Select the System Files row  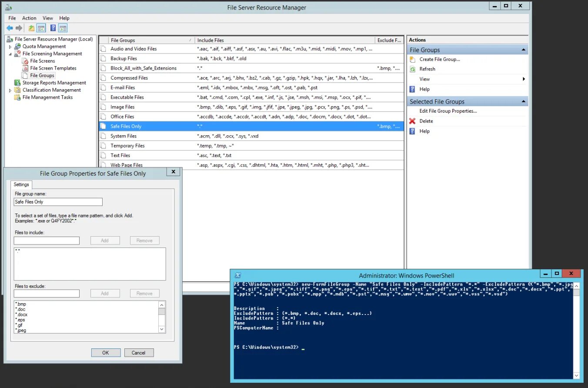pos(251,136)
